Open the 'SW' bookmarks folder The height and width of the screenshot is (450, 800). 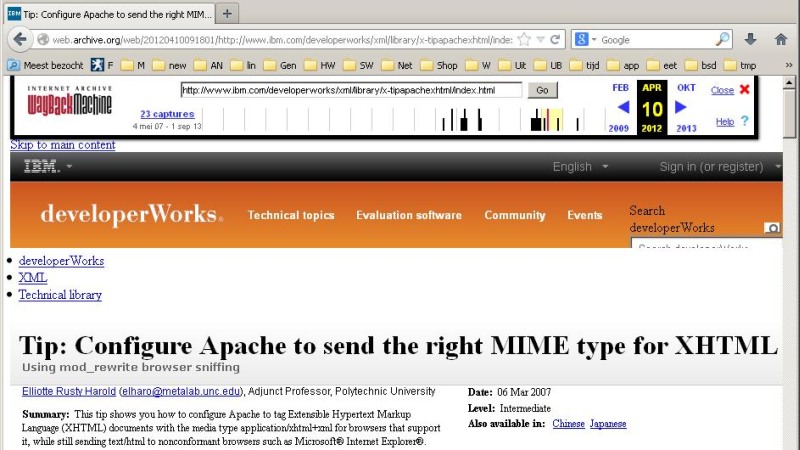(359, 65)
